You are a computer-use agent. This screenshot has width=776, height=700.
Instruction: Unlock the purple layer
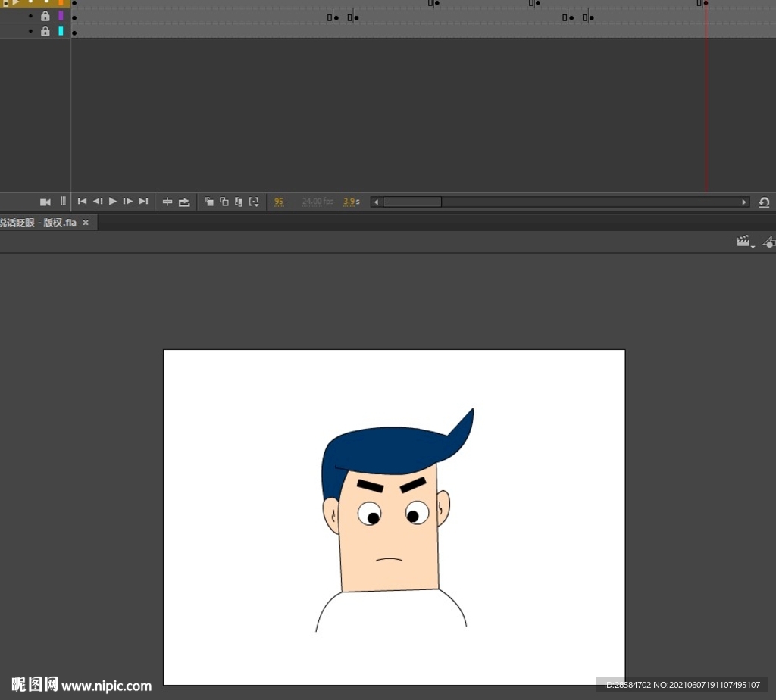click(45, 17)
